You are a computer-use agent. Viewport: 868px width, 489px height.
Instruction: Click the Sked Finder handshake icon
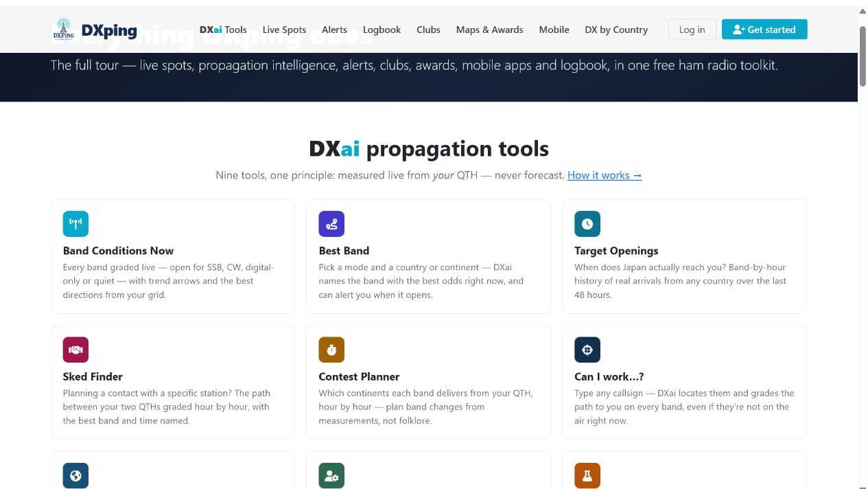(75, 350)
